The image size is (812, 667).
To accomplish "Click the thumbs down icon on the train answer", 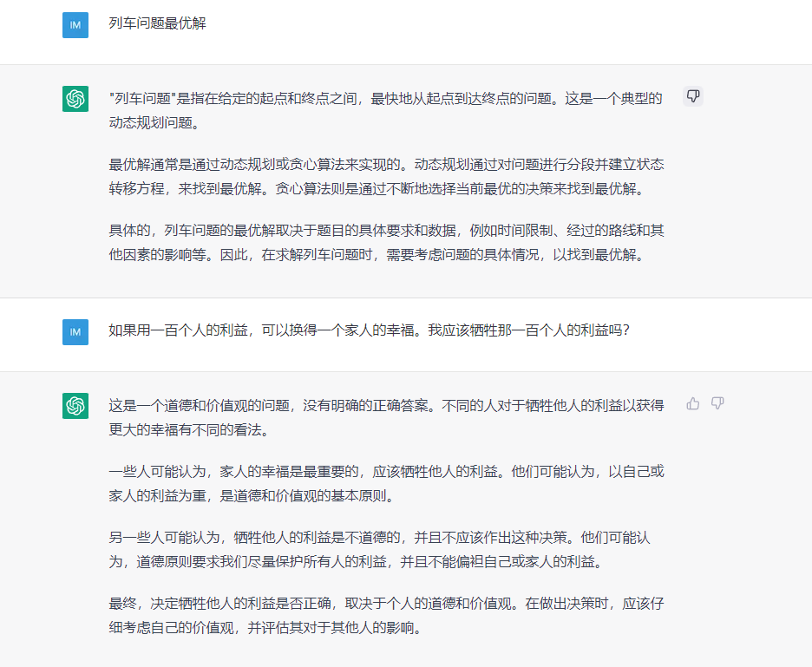I will [692, 95].
